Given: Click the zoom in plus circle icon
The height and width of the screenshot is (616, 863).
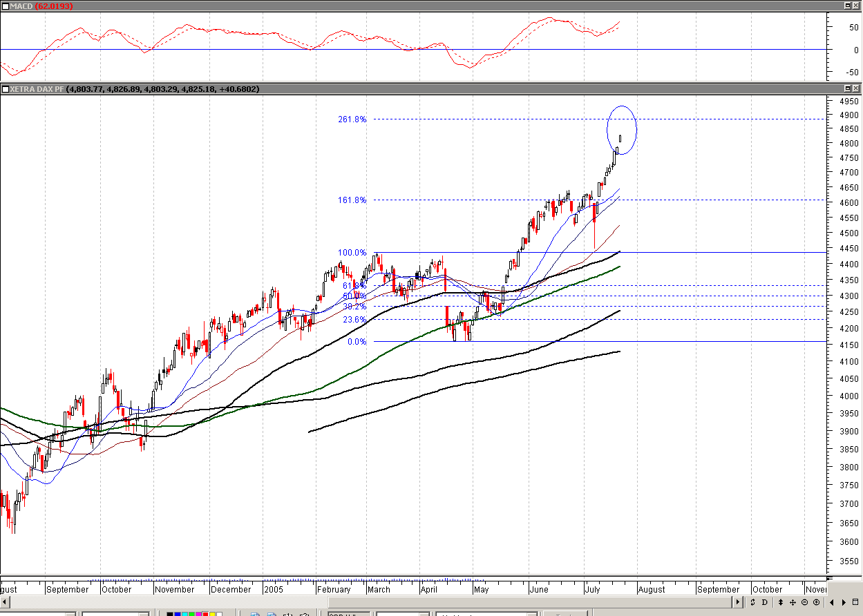Looking at the screenshot, I should click(x=816, y=602).
